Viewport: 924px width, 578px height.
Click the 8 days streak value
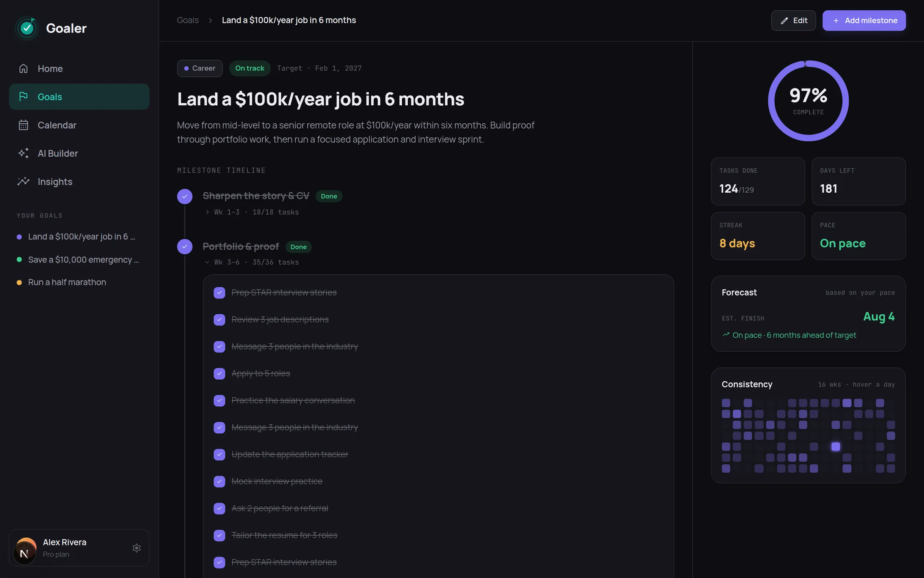tap(737, 244)
